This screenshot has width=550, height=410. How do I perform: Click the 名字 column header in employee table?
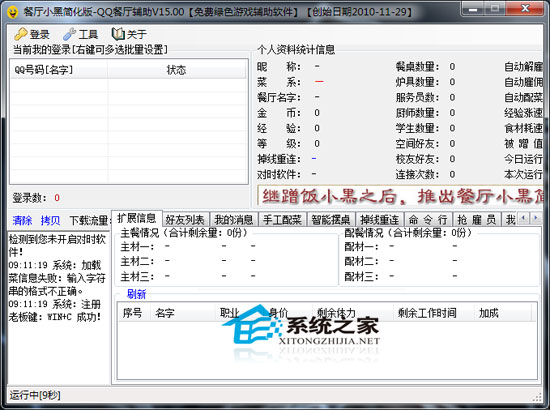pos(182,313)
